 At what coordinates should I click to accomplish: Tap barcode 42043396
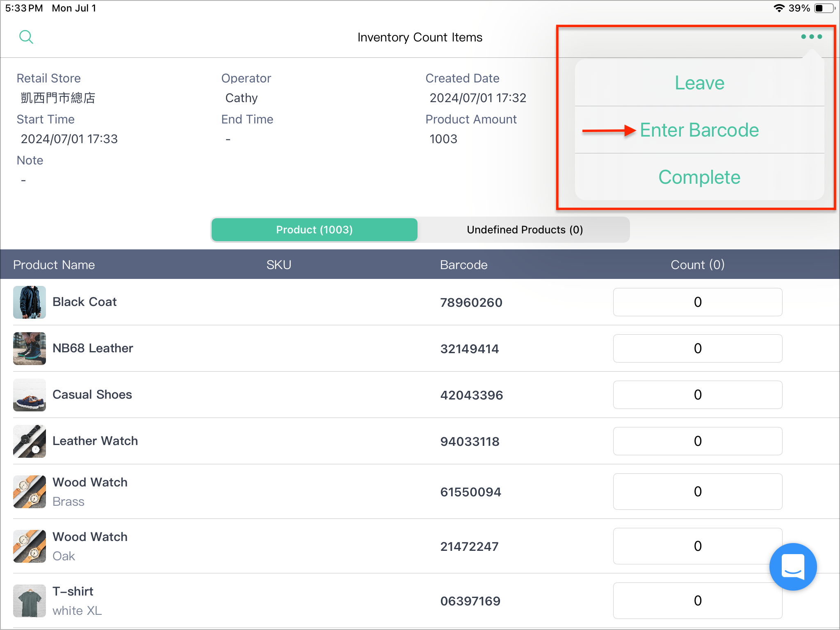472,395
